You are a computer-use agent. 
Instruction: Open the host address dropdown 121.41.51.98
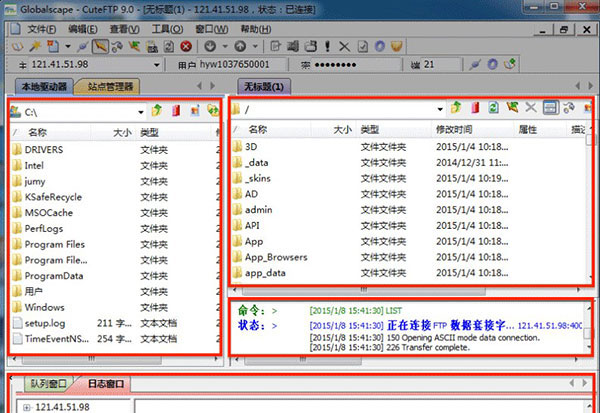pos(157,65)
